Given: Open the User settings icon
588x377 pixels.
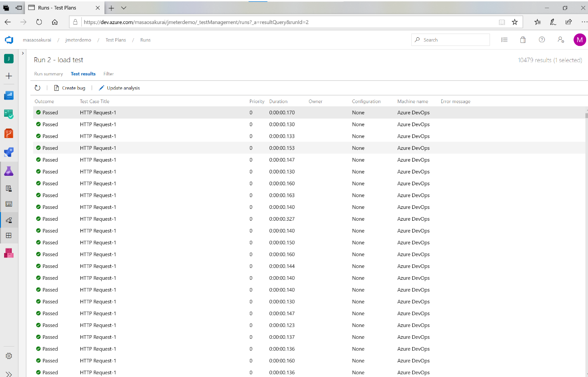Looking at the screenshot, I should [561, 40].
